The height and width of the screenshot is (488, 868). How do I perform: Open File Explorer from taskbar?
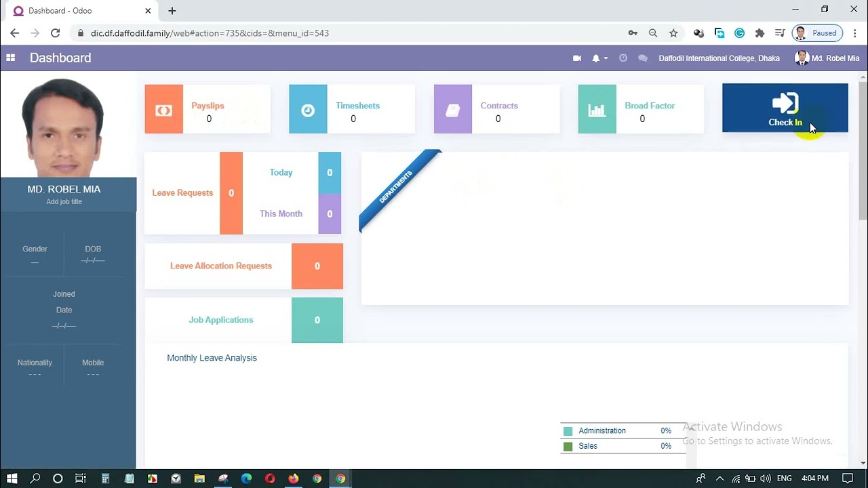click(199, 479)
